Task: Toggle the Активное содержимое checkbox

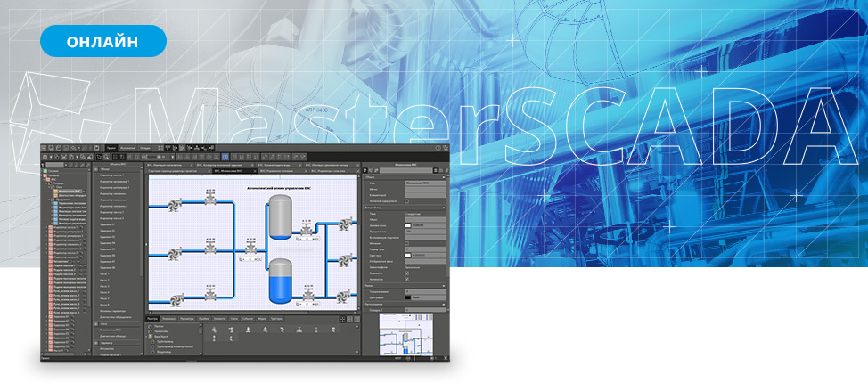Action: [407, 201]
